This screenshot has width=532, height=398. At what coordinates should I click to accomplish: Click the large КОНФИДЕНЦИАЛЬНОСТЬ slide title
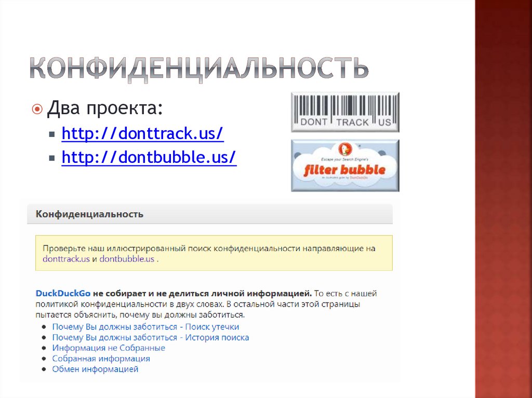(199, 69)
